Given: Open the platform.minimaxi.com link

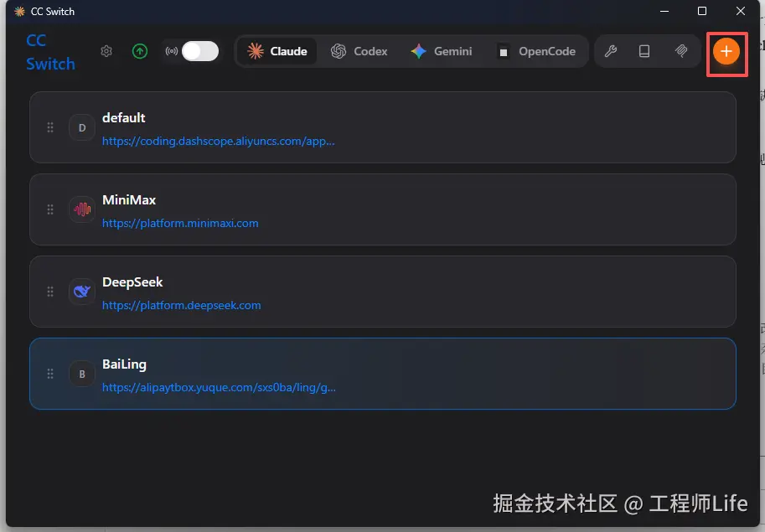Looking at the screenshot, I should (180, 224).
